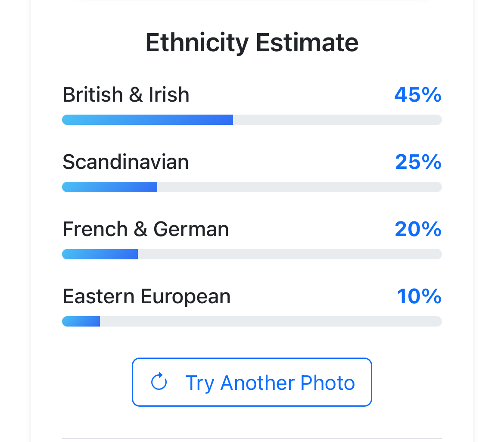Image resolution: width=504 pixels, height=442 pixels.
Task: Select the British & Irish progress bar
Action: 252,120
